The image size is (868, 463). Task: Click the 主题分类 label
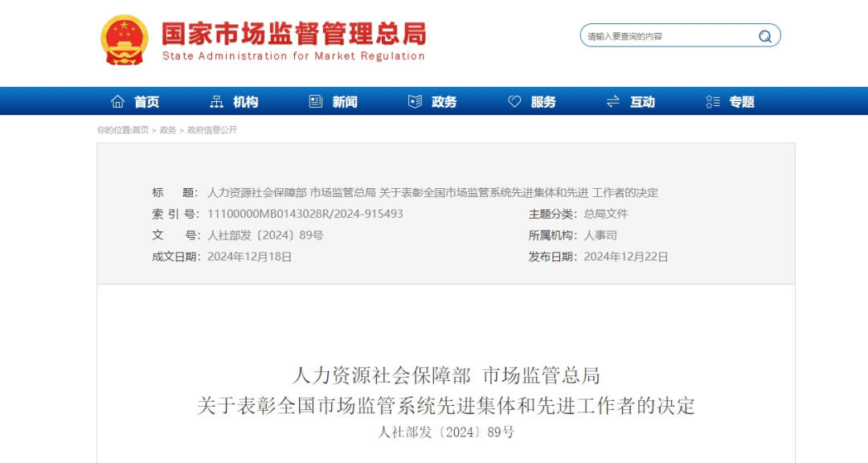tap(552, 214)
